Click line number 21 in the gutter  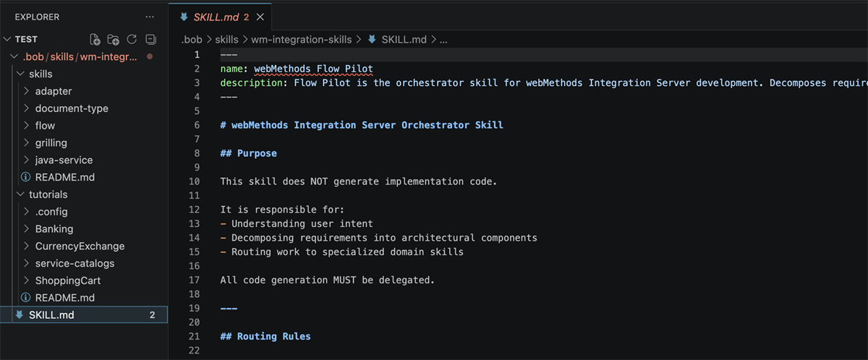pos(194,336)
